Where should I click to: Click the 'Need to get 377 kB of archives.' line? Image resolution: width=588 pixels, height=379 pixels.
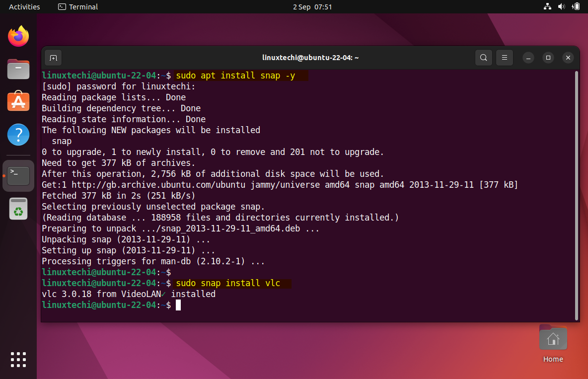pyautogui.click(x=119, y=163)
